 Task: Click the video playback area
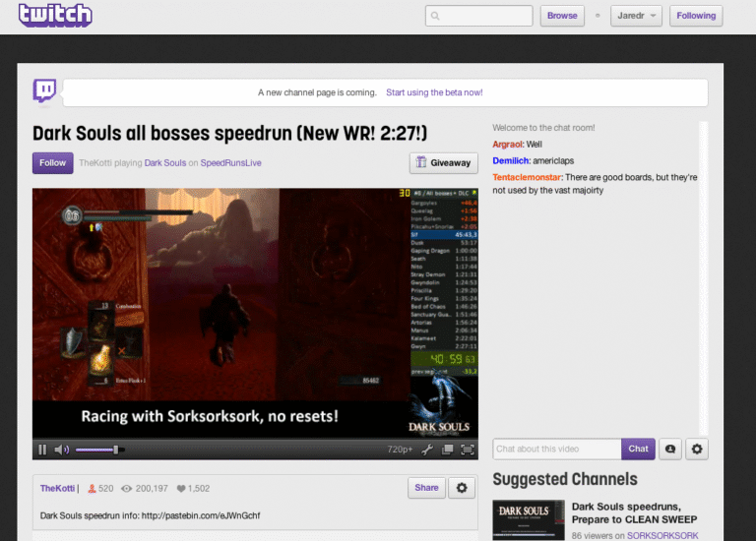(255, 313)
